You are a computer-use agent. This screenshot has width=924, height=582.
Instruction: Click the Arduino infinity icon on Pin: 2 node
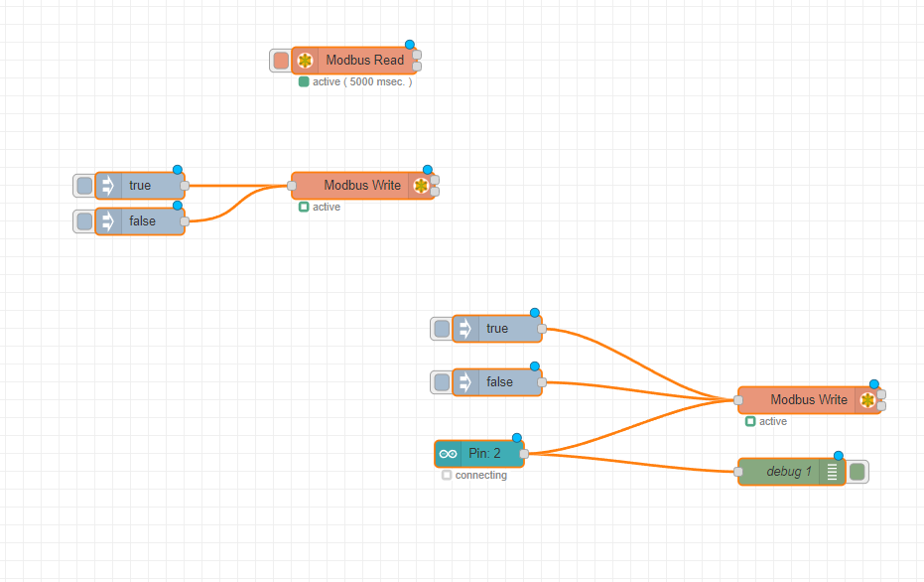[x=449, y=454]
